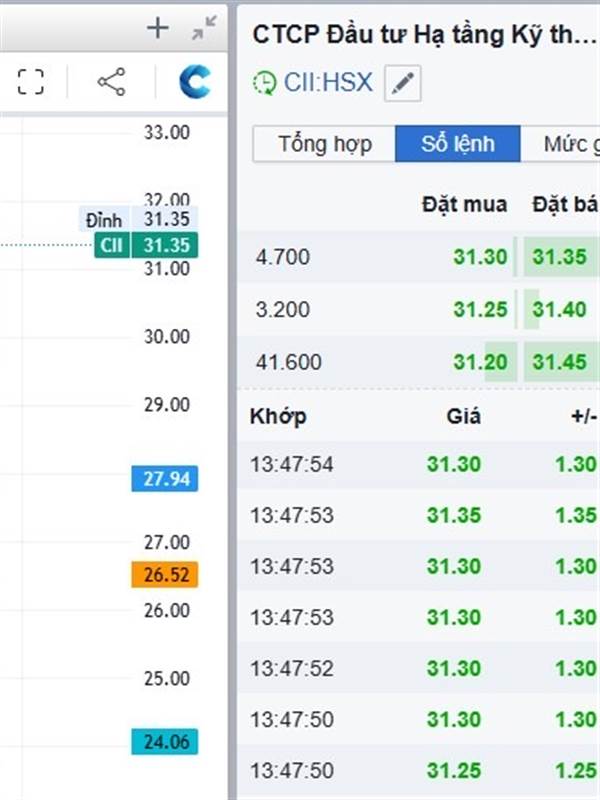The width and height of the screenshot is (600, 800).
Task: Click the plus icon to add a panel
Action: pyautogui.click(x=158, y=29)
